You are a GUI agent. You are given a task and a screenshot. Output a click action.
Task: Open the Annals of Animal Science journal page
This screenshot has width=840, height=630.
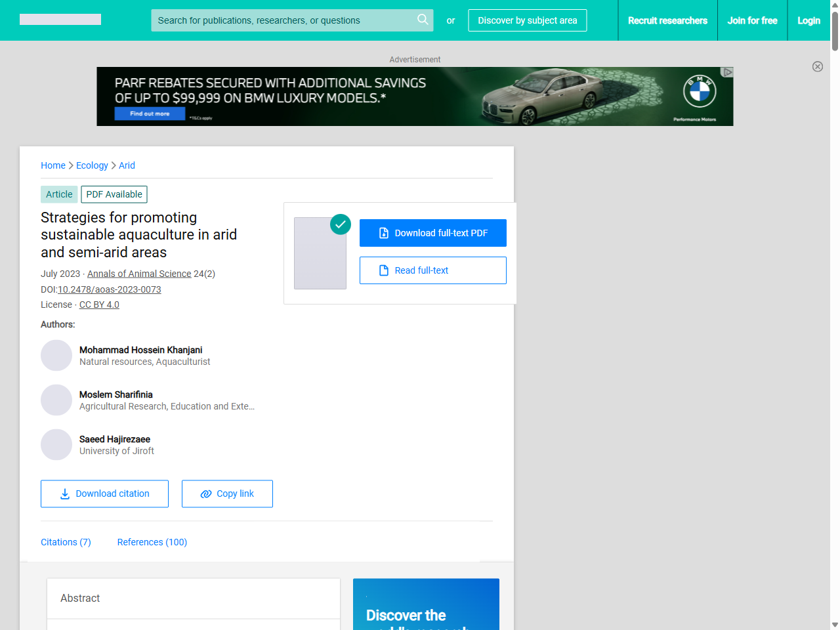coord(139,274)
